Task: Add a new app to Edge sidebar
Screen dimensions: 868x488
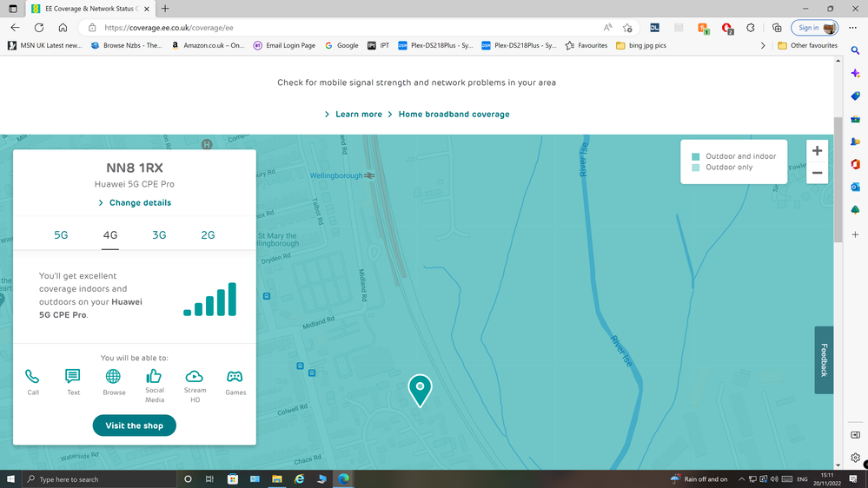Action: click(855, 234)
